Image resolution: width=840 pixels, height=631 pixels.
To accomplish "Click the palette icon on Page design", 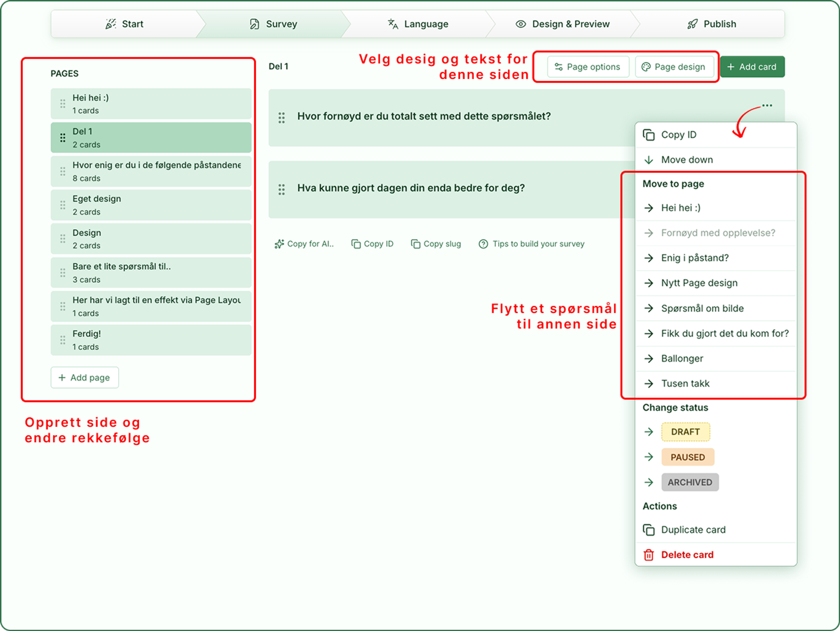I will [x=646, y=67].
